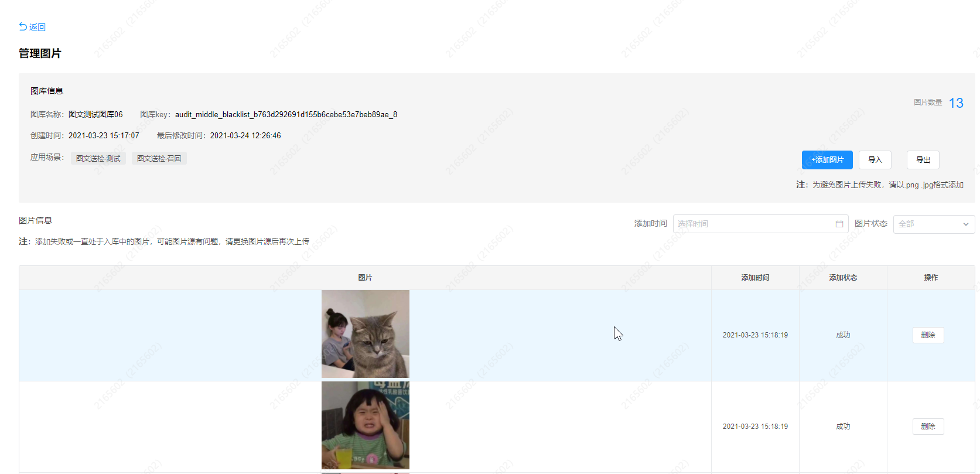The width and height of the screenshot is (980, 474).
Task: Click the crying girl row's add-time cell
Action: pos(756,427)
